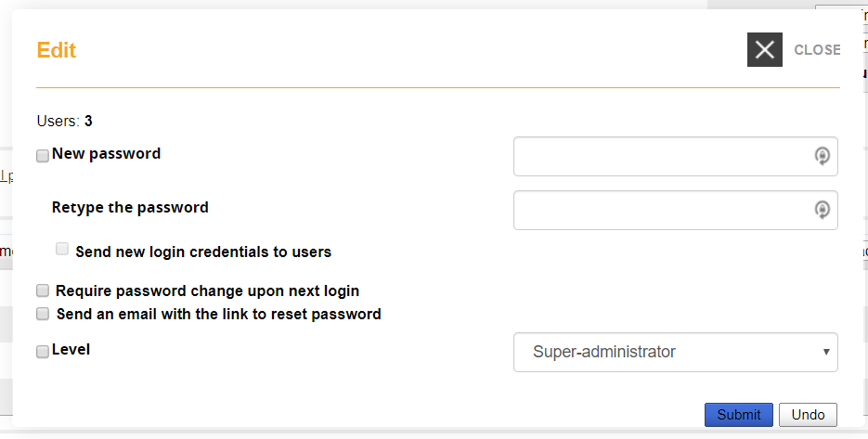This screenshot has height=439, width=868.
Task: Tick Send new login credentials to users
Action: point(62,249)
